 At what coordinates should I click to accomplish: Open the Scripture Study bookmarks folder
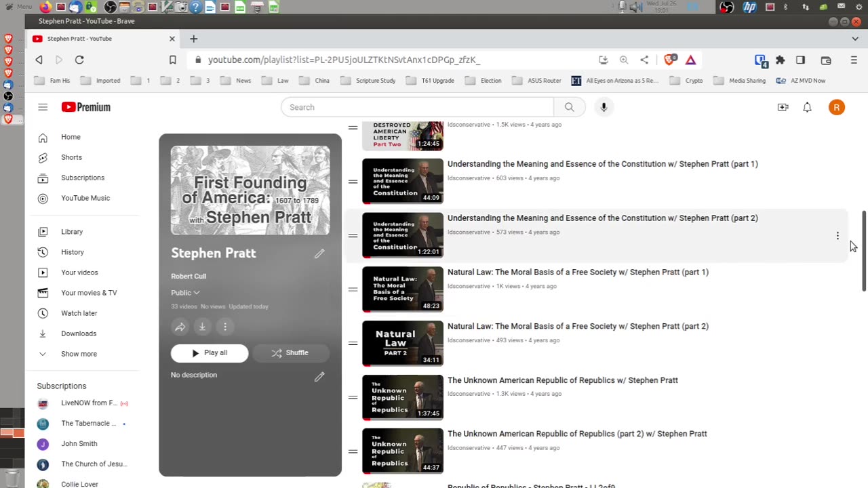click(x=368, y=81)
